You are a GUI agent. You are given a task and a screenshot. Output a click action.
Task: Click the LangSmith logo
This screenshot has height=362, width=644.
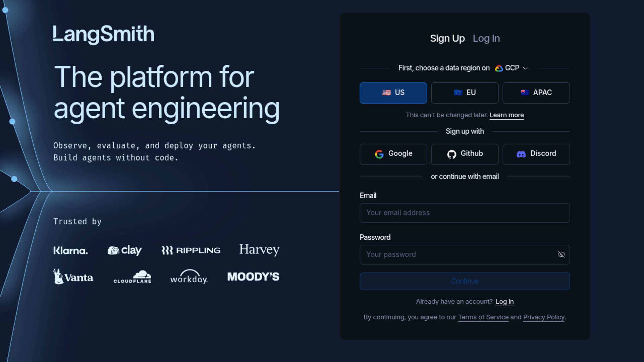[x=104, y=34]
